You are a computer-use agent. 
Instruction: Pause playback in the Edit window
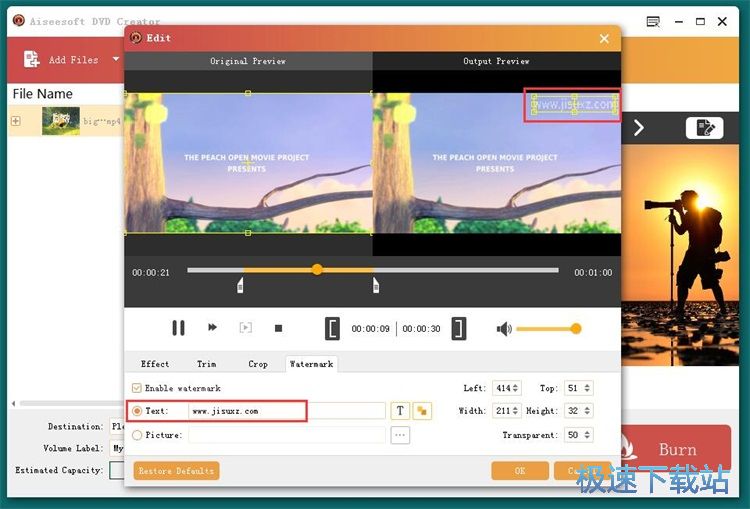178,328
